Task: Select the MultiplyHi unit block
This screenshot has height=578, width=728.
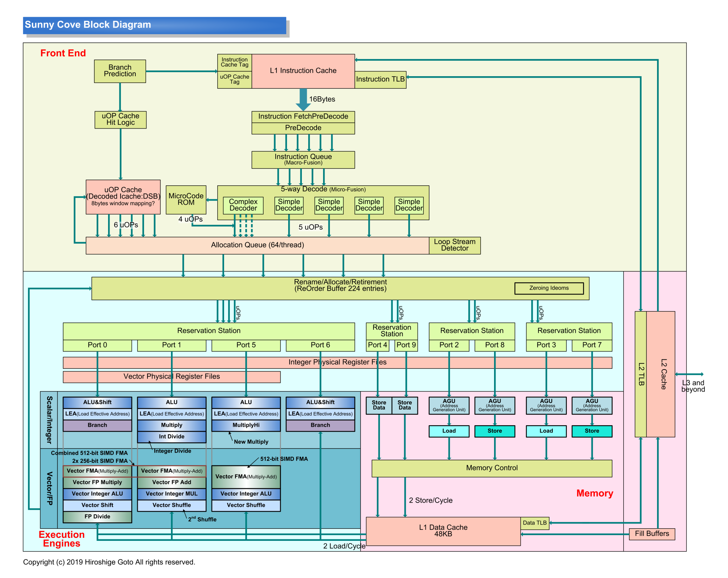Action: pos(246,425)
